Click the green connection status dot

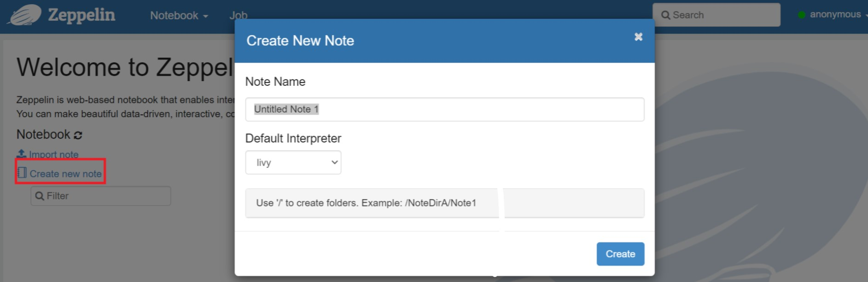801,15
